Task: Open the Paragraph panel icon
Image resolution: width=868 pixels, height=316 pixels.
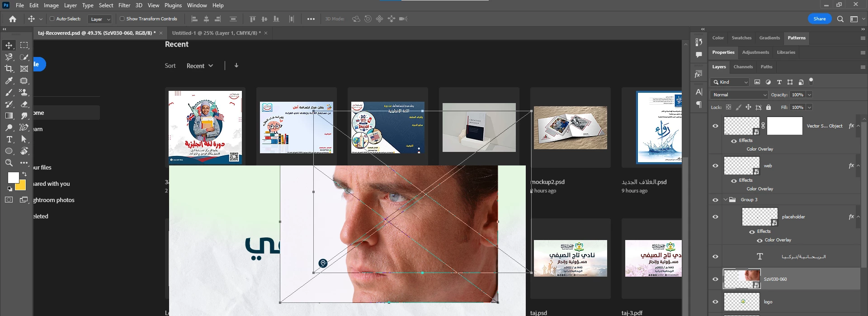Action: 699,104
